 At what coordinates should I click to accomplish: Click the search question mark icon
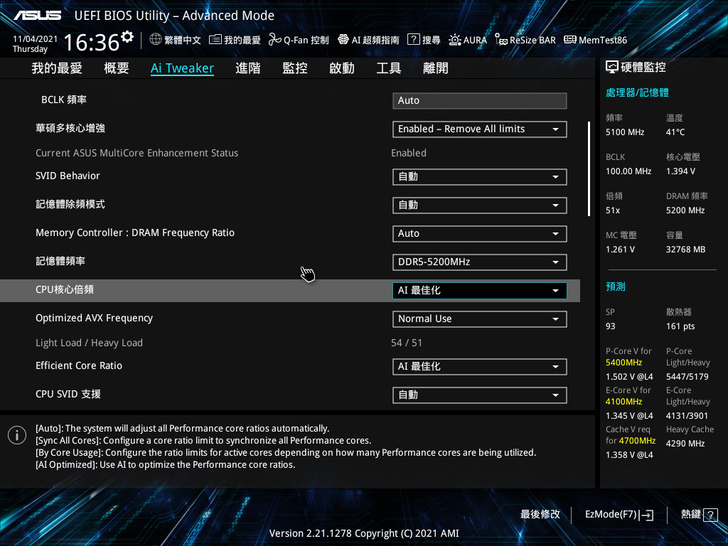point(413,39)
